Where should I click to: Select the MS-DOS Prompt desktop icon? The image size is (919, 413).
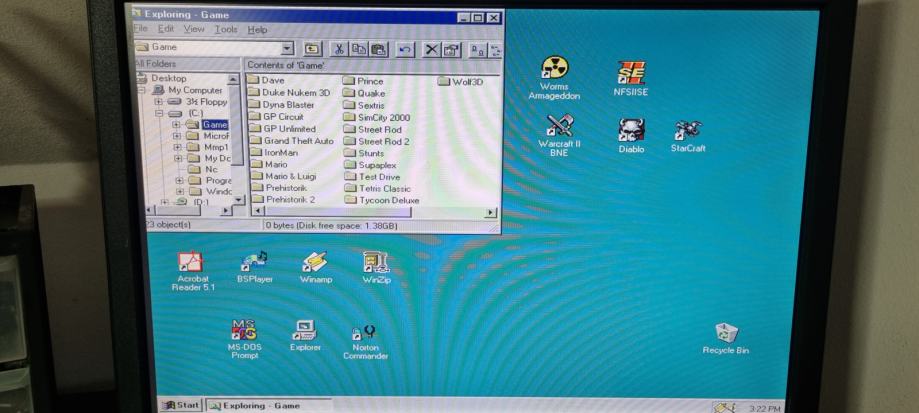tap(244, 339)
